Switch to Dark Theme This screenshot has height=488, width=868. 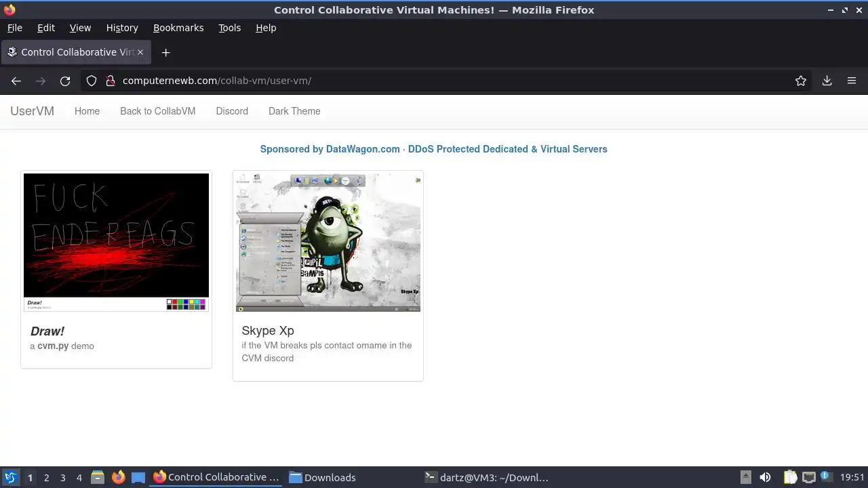click(294, 111)
